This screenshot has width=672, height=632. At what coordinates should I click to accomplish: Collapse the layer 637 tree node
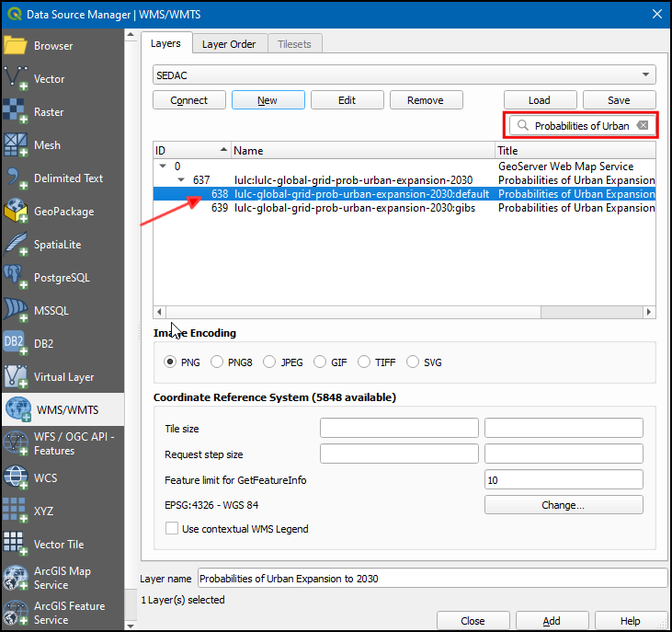tap(181, 180)
